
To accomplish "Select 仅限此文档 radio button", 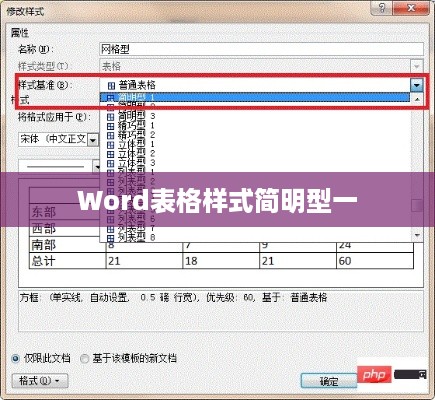I will coord(15,359).
